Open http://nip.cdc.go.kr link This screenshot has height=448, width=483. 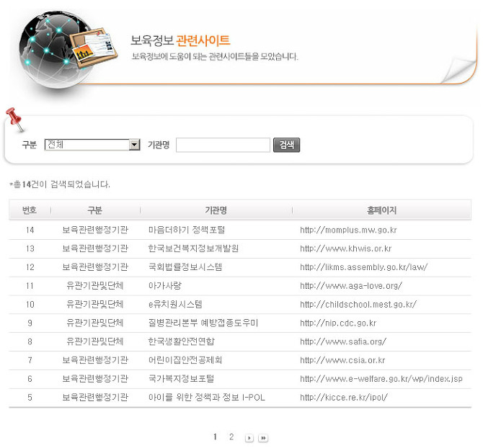tap(338, 323)
